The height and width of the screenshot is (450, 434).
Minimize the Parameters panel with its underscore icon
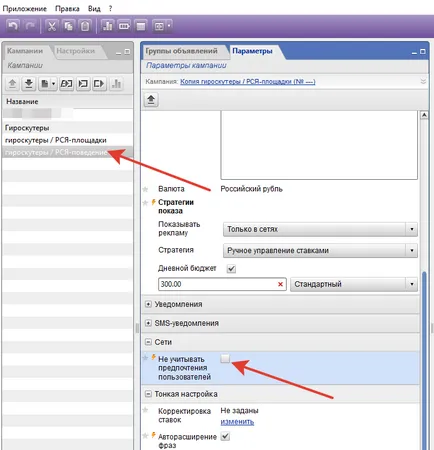(414, 52)
